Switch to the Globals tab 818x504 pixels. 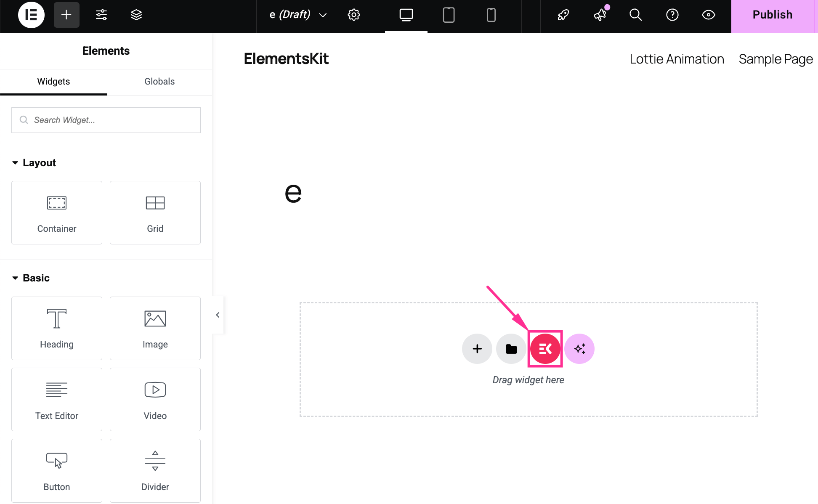tap(159, 82)
